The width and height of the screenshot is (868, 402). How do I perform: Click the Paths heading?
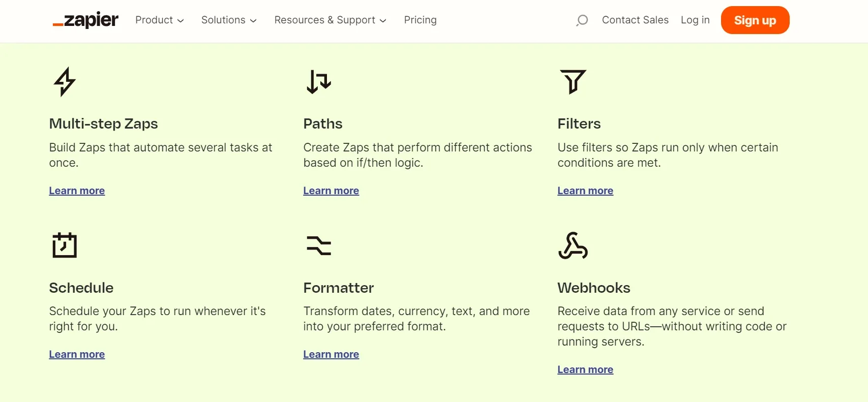click(x=323, y=124)
